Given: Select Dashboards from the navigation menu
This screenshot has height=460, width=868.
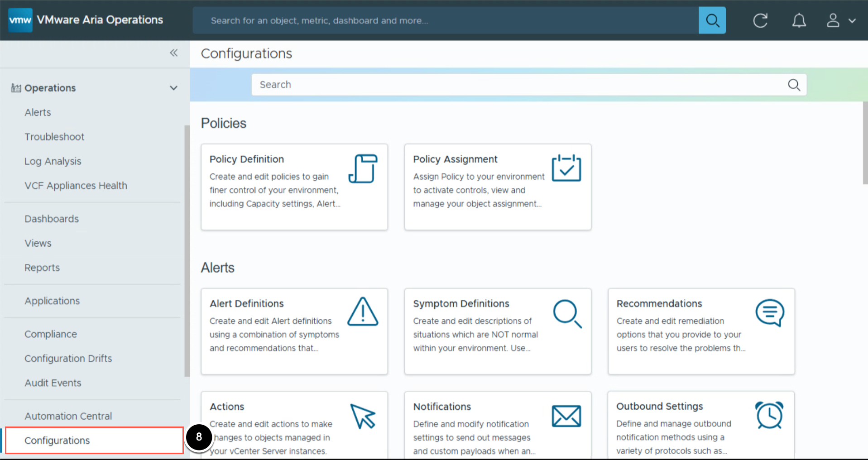Looking at the screenshot, I should point(52,219).
